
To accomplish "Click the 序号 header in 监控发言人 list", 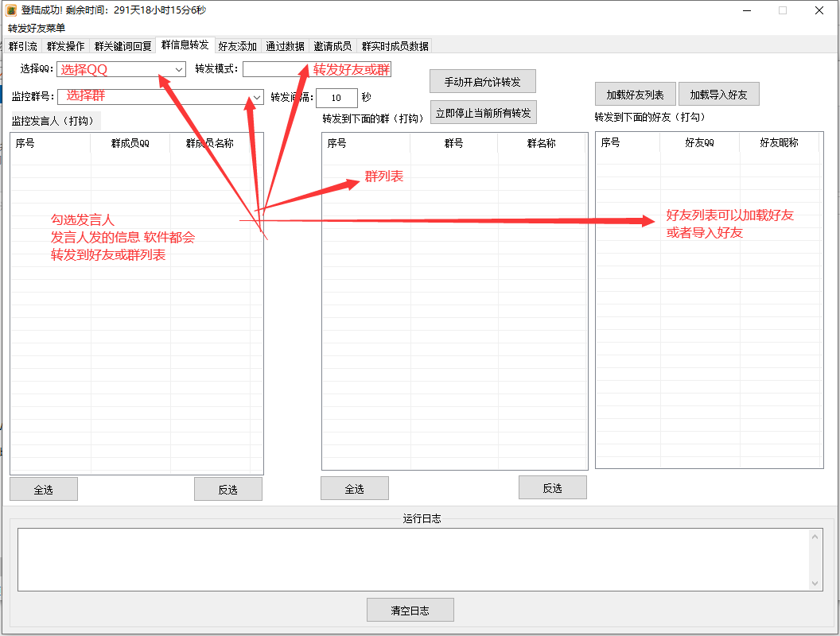I will [x=50, y=143].
